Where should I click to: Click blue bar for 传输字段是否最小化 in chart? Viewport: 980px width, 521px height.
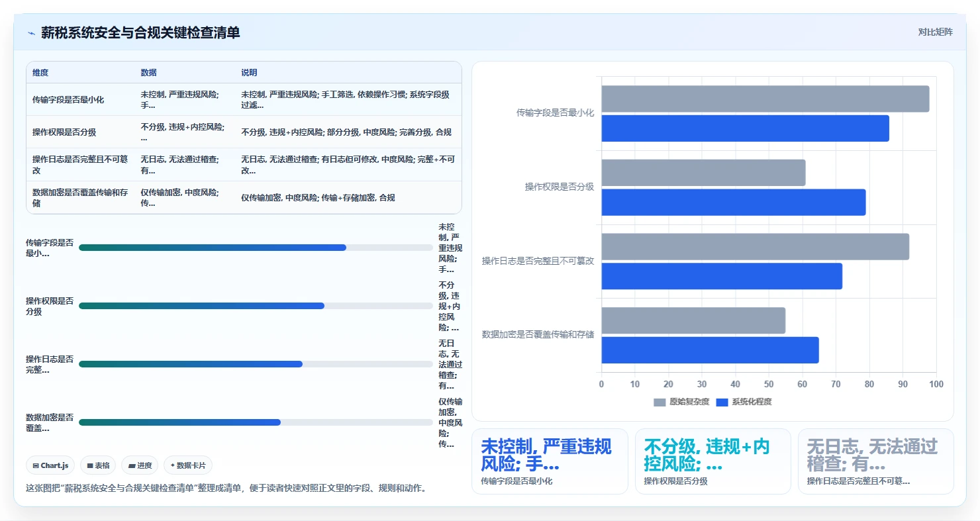746,128
